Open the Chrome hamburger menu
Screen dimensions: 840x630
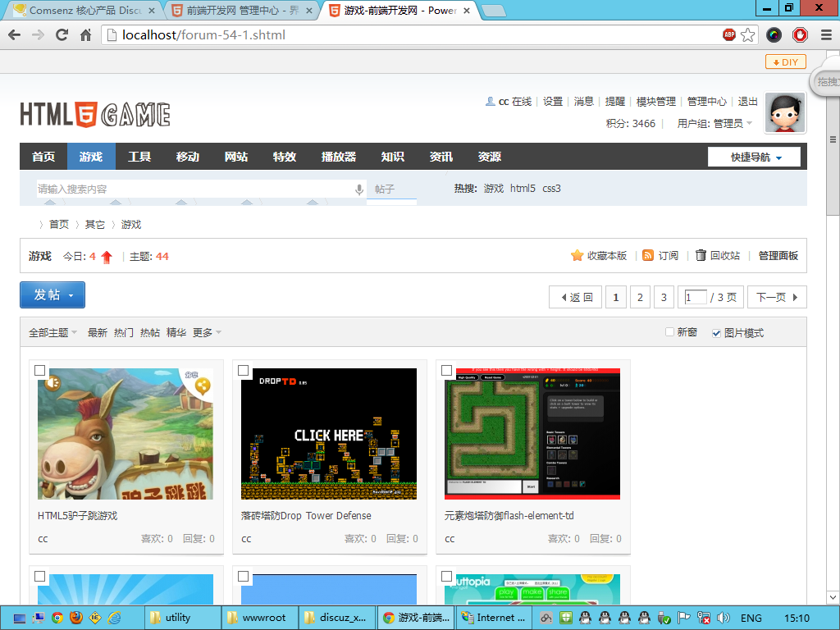point(827,34)
